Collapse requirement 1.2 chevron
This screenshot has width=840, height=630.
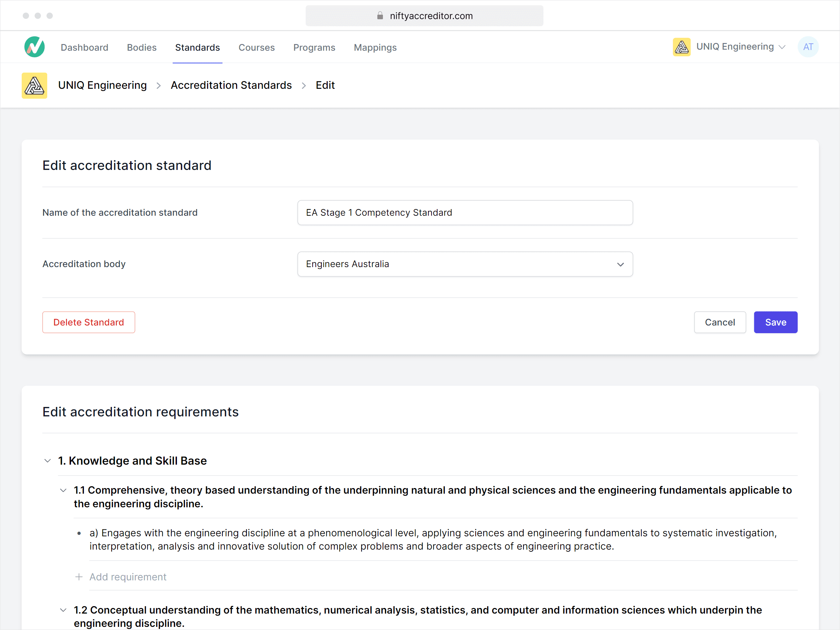point(63,610)
